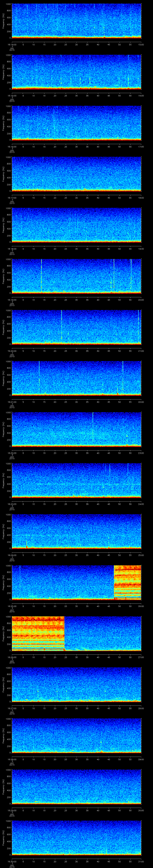This screenshot has height=868, width=153.
Task: Select the vertical line near 37 seconds in 16:22:00 panel
Action: (93, 427)
